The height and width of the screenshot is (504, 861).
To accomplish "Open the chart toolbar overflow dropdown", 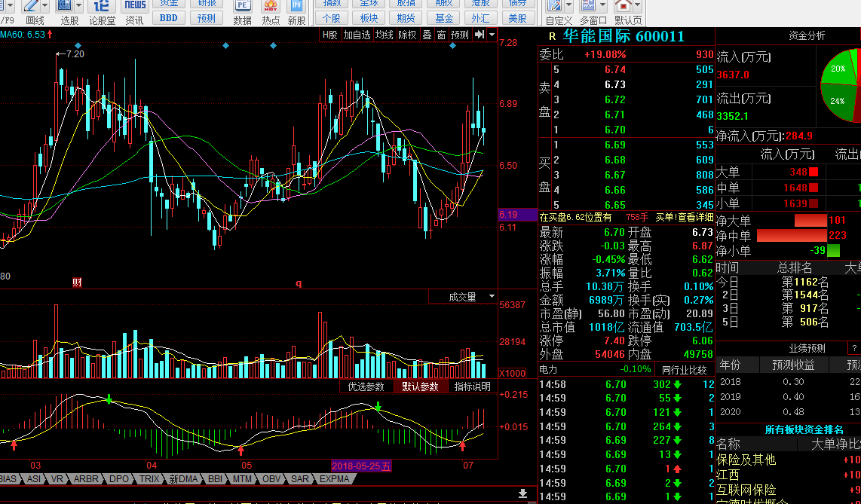I will (x=492, y=35).
